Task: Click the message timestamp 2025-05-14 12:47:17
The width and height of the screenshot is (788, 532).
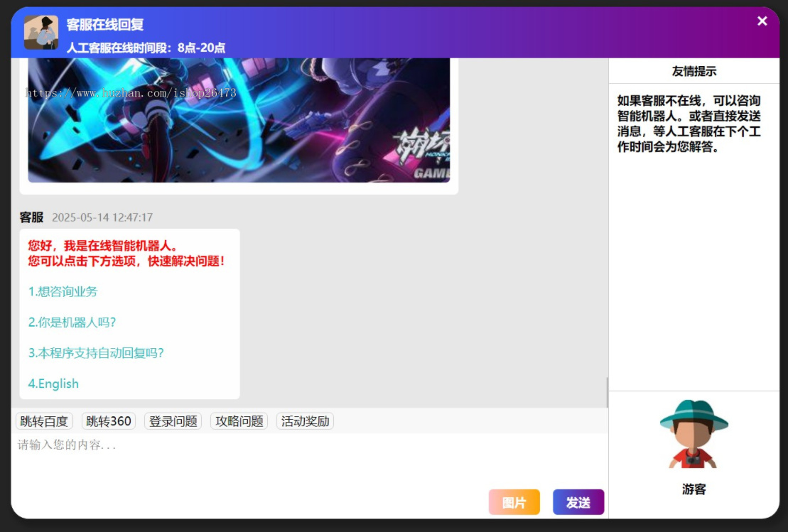Action: [102, 217]
